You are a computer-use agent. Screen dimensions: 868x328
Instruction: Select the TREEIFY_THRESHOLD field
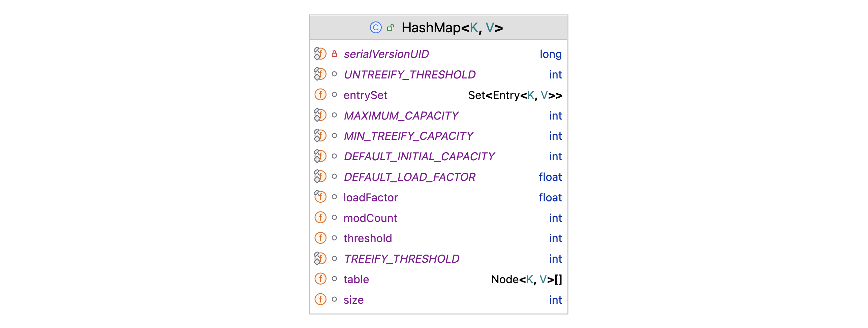(x=402, y=259)
